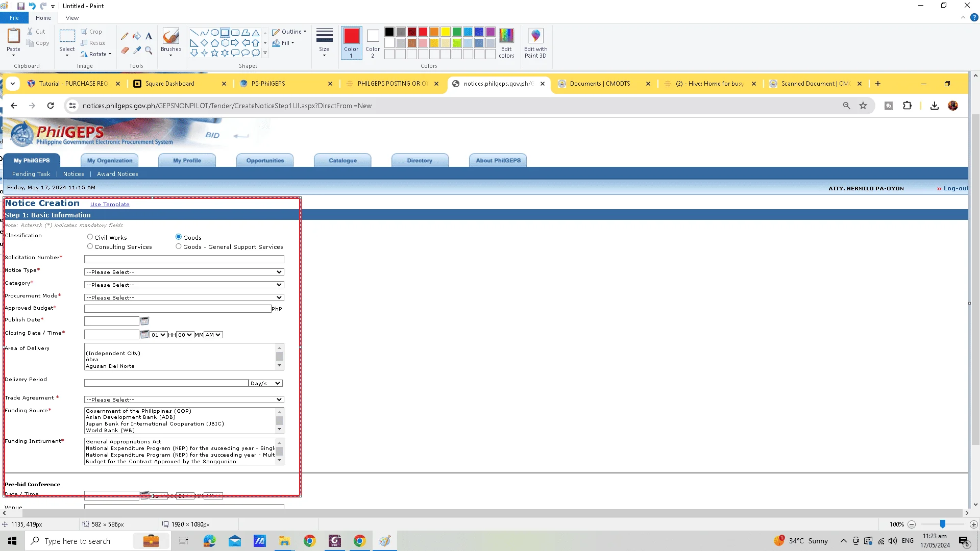This screenshot has width=980, height=551.
Task: Open the Paint File menu
Action: coord(14,18)
